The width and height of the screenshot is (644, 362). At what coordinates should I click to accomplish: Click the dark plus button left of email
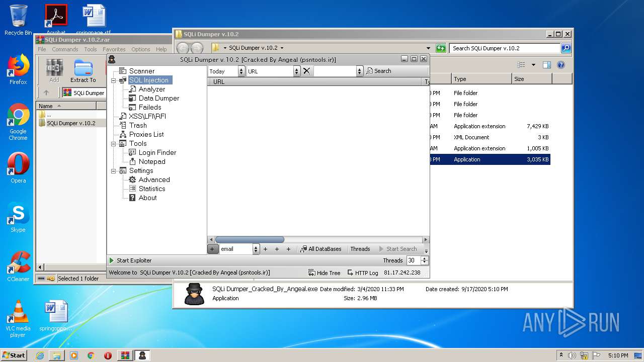[x=212, y=249]
